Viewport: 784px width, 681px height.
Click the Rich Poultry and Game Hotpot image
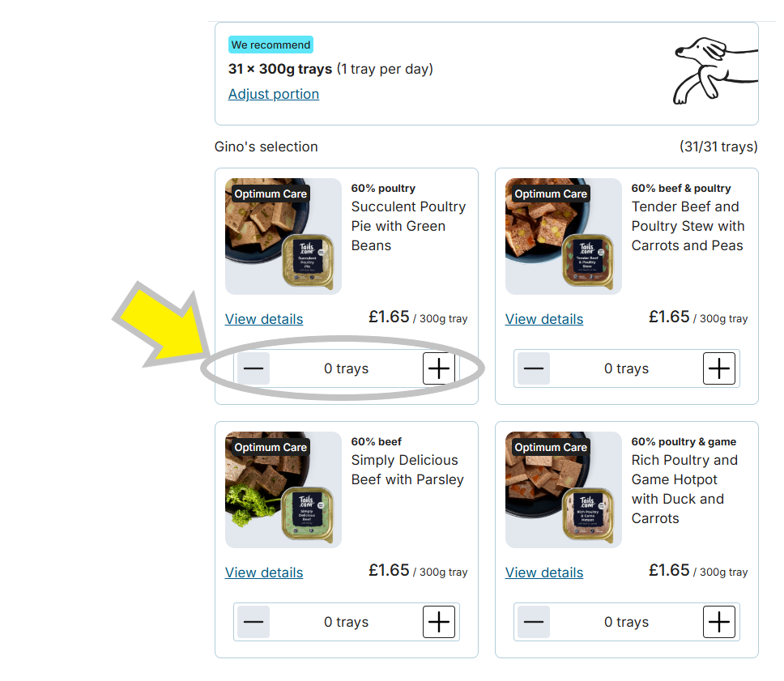pyautogui.click(x=564, y=490)
